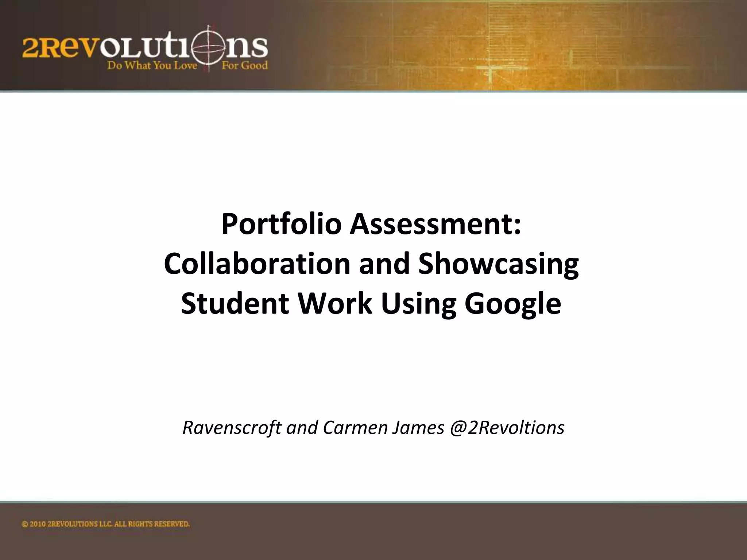This screenshot has height=560, width=747.
Task: Click the "Student Work Using Google" line
Action: coord(371,303)
